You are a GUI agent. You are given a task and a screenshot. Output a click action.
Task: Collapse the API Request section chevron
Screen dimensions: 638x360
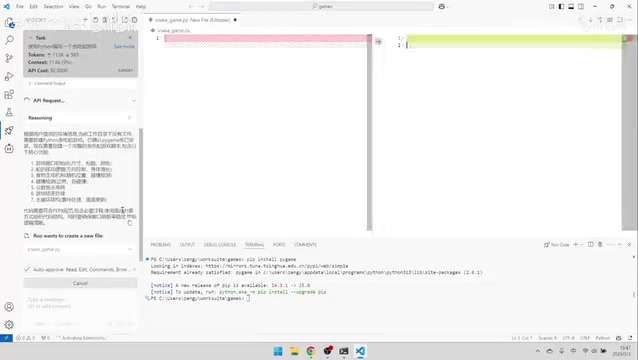[x=134, y=100]
